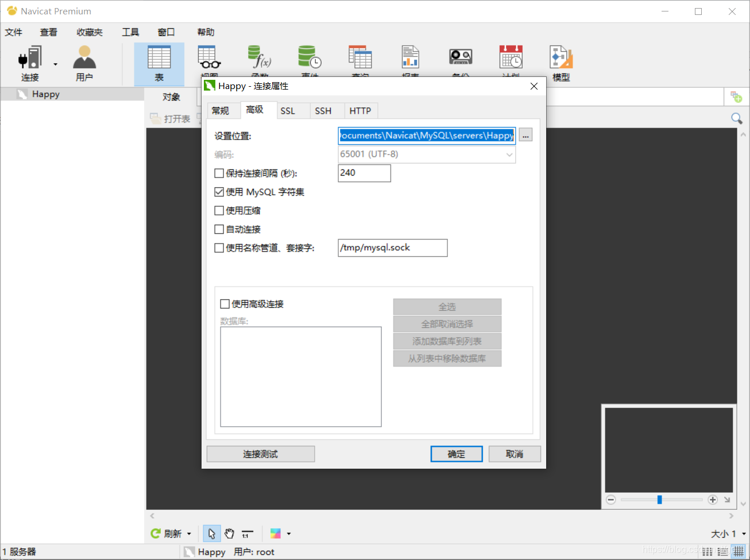Open the 用户 (User) toolbar icon
The height and width of the screenshot is (560, 750).
(84, 63)
